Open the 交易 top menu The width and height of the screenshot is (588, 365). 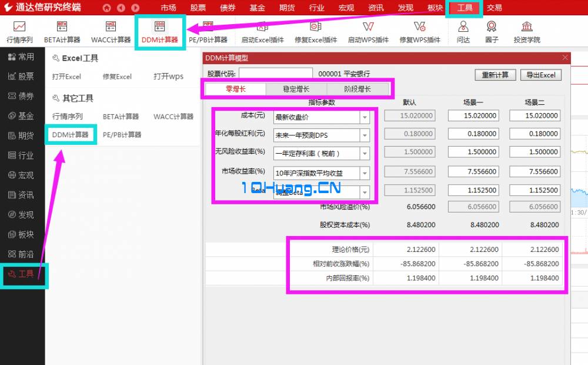click(x=495, y=8)
